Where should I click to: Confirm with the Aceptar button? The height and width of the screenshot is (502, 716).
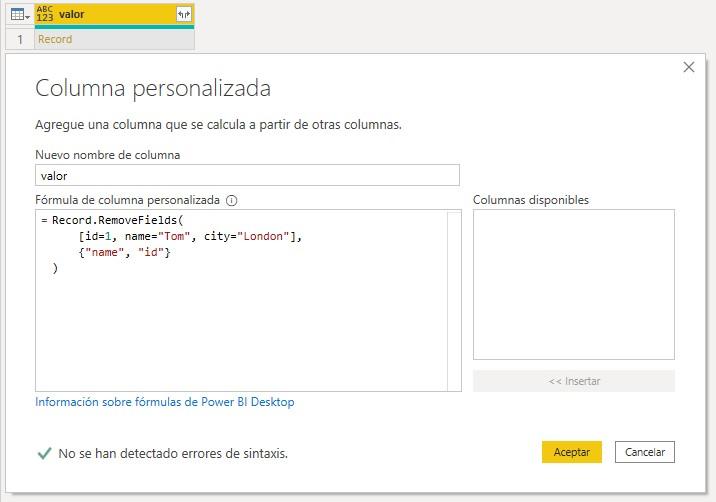click(572, 452)
